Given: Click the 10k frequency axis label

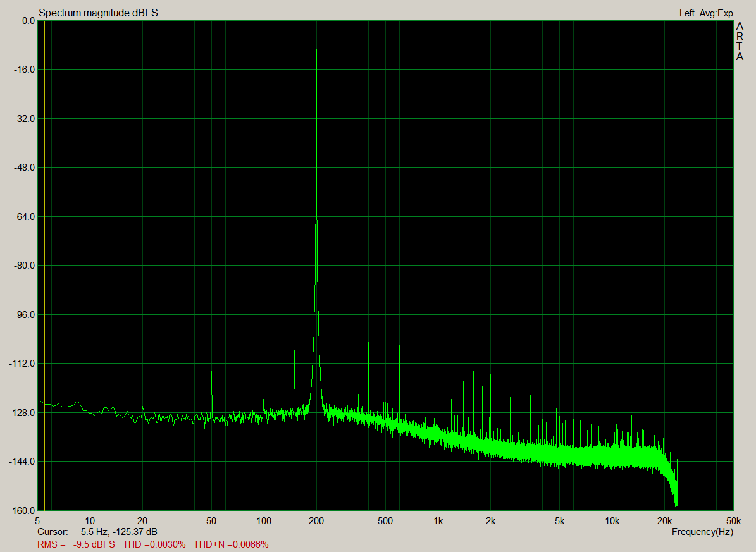Looking at the screenshot, I should [x=612, y=521].
